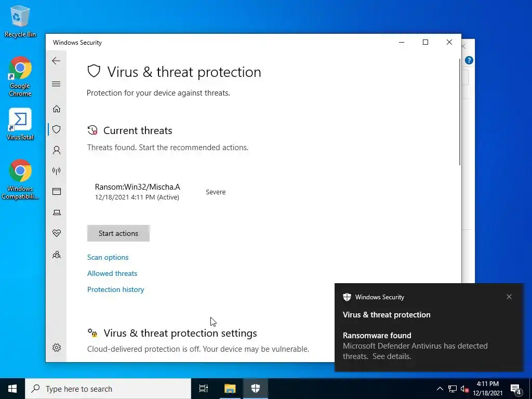Click the blue help icon in background window

click(469, 60)
